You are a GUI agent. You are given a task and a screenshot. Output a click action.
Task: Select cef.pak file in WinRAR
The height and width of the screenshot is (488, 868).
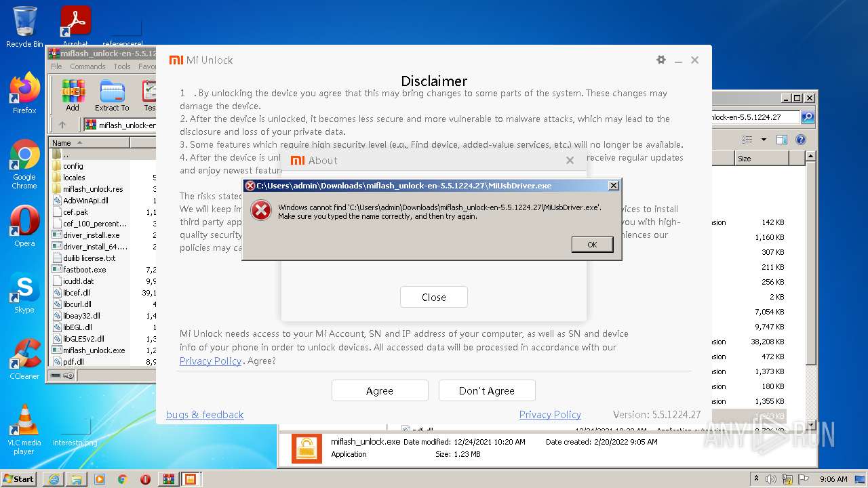click(75, 212)
